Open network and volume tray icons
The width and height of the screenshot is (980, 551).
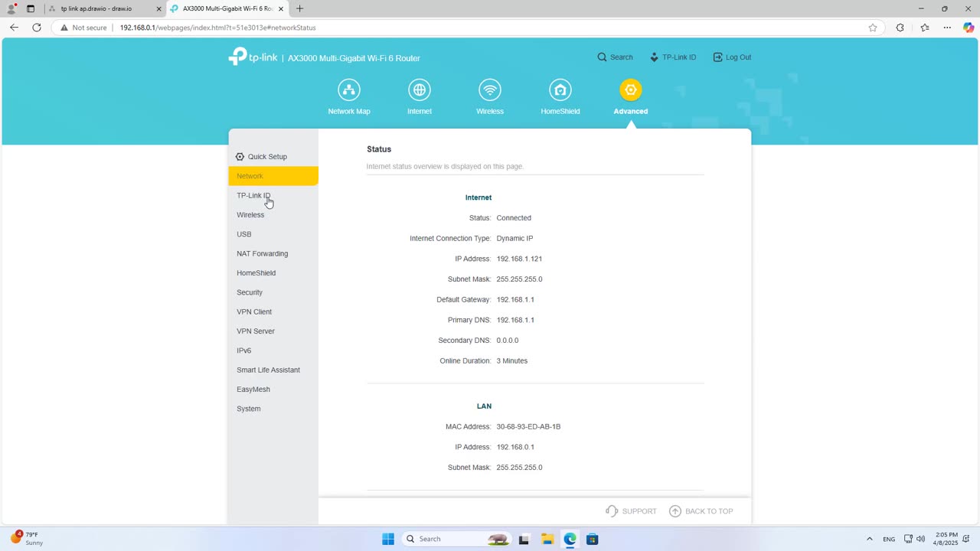[x=915, y=539]
